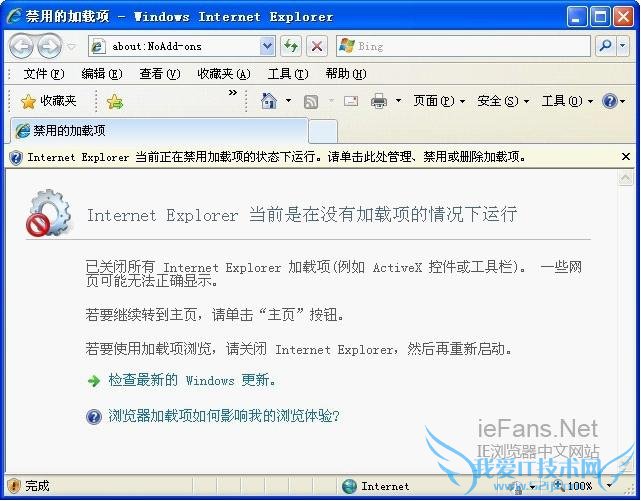
Task: Open the 文件(F) menu
Action: coord(44,74)
